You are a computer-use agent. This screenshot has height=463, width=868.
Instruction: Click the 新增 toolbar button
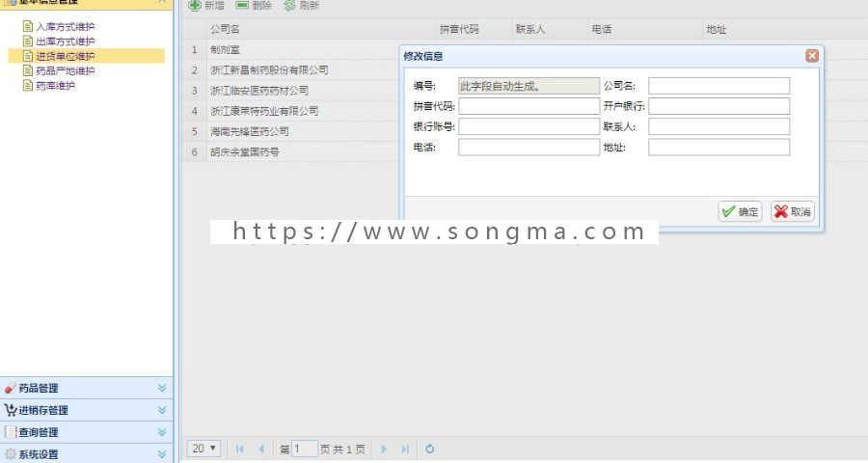click(x=206, y=6)
